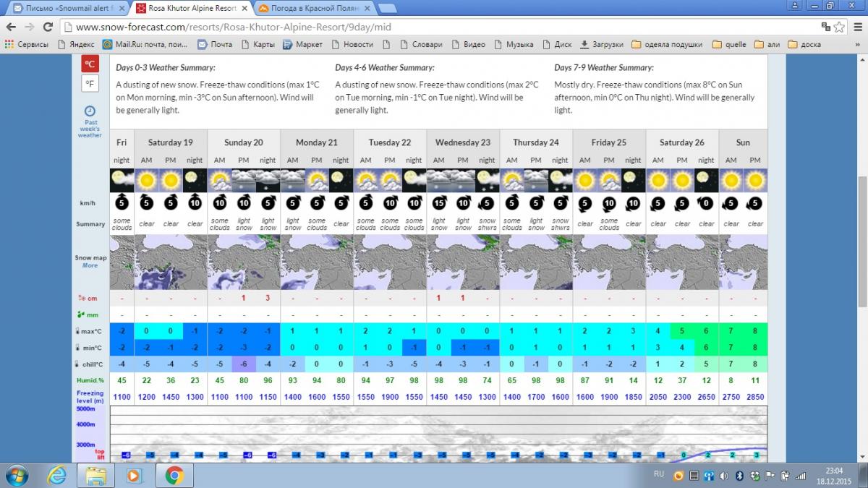
Task: Open a new browser tab
Action: point(387,9)
